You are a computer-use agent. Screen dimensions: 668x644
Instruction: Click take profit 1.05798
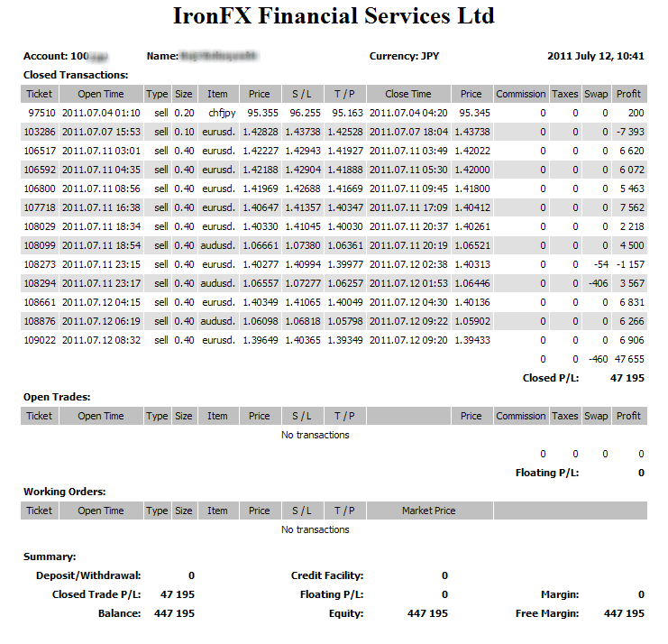pyautogui.click(x=345, y=321)
